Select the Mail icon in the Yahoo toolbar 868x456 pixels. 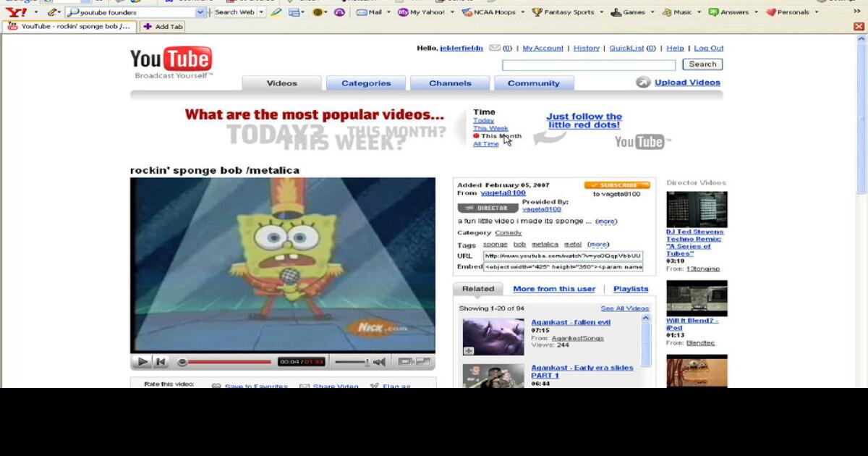364,12
